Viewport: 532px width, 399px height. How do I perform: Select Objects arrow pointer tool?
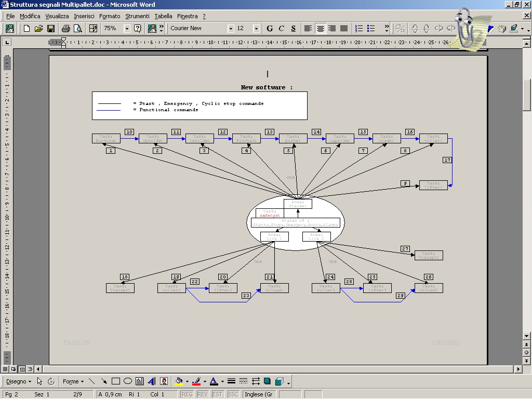(x=39, y=381)
